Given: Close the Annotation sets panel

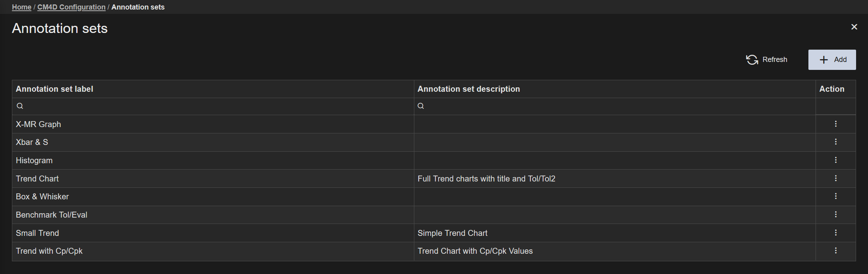Looking at the screenshot, I should [854, 27].
